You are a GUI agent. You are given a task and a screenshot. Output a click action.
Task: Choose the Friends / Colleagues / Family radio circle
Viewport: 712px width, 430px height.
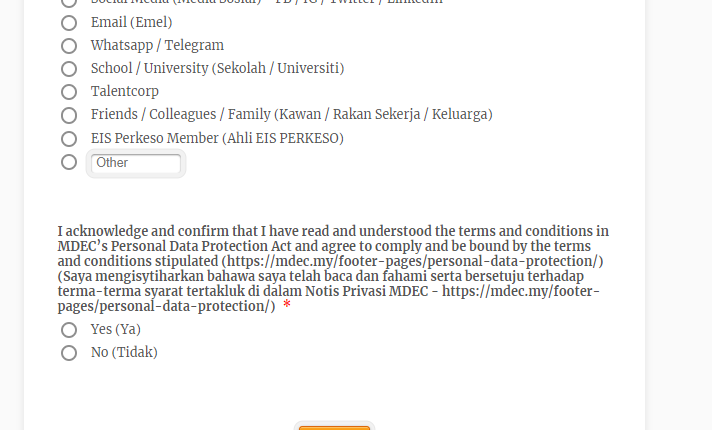point(69,115)
